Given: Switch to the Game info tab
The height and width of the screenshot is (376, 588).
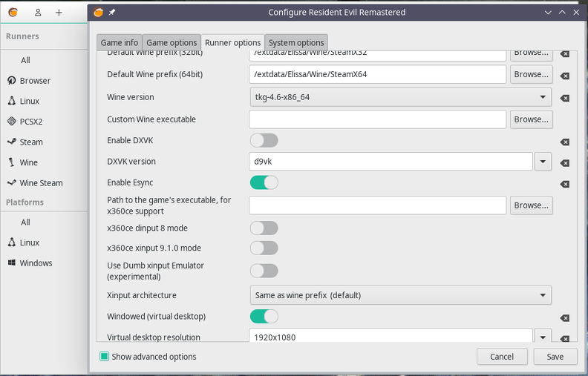Looking at the screenshot, I should (x=120, y=42).
